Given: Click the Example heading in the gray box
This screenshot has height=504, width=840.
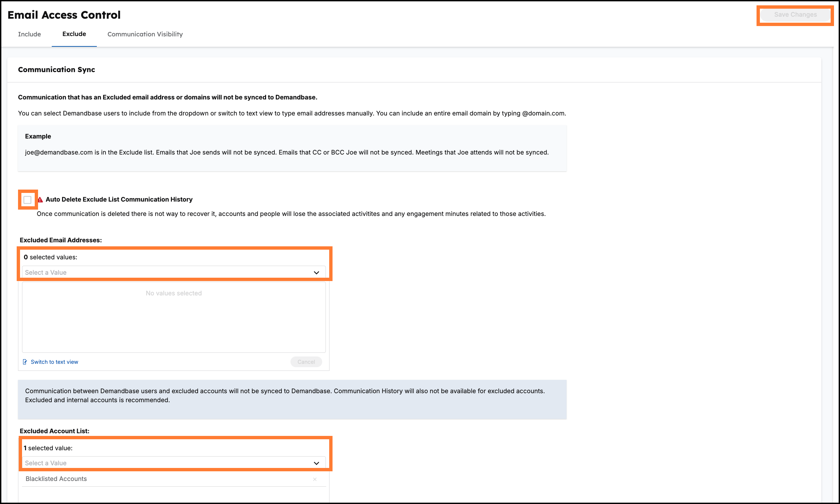Looking at the screenshot, I should tap(38, 136).
